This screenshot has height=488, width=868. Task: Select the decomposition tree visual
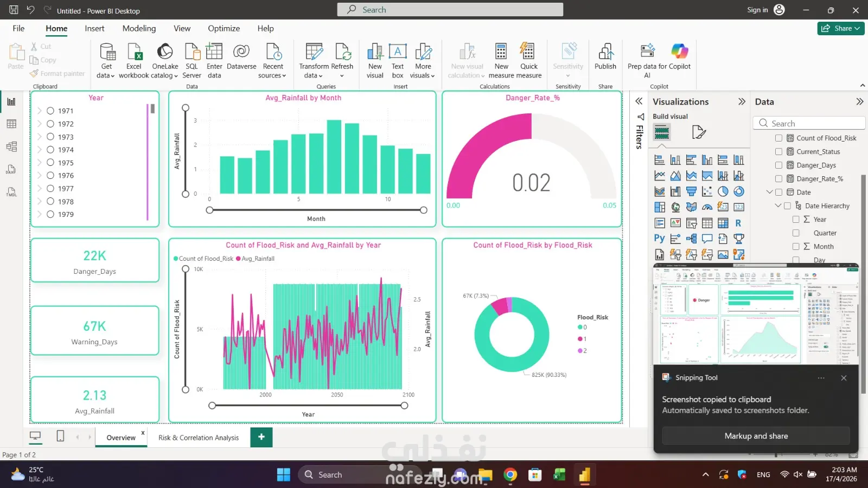(691, 239)
